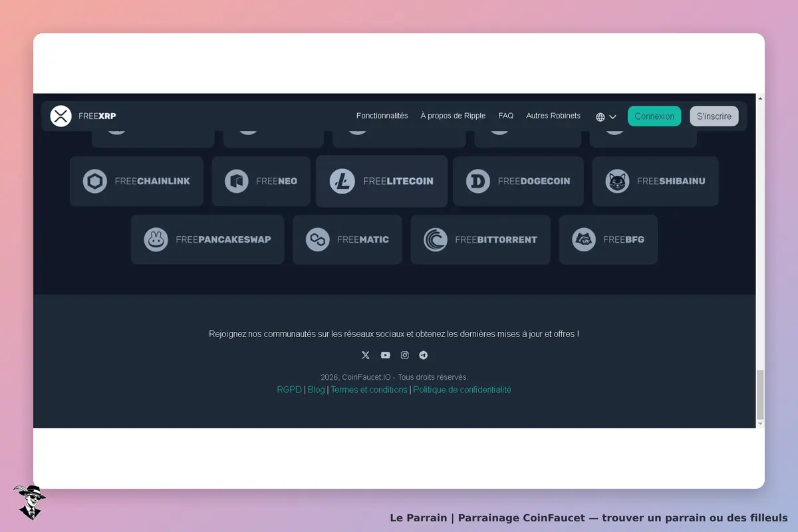This screenshot has height=532, width=798.
Task: Open the FREEDOGECOIN faucet label
Action: point(534,181)
